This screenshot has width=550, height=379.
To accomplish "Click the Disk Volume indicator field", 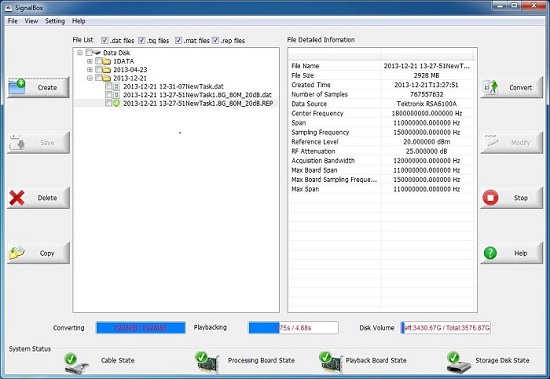I will (445, 328).
